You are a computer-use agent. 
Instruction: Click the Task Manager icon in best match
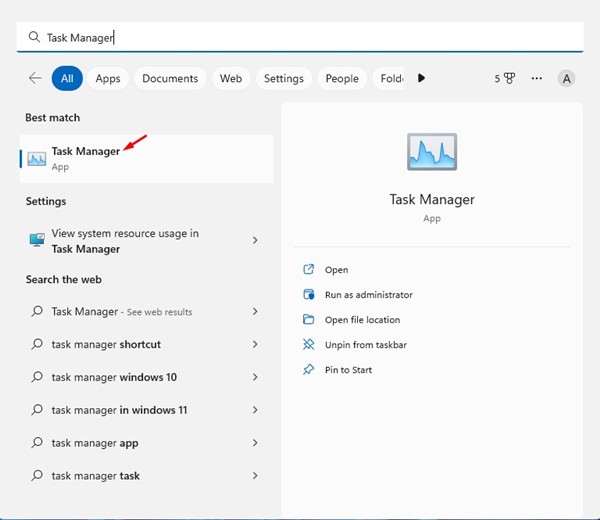[x=37, y=159]
